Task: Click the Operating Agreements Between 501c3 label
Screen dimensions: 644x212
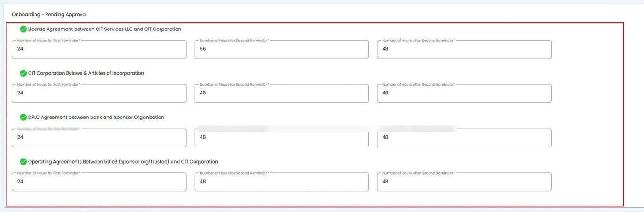Action: (123, 162)
